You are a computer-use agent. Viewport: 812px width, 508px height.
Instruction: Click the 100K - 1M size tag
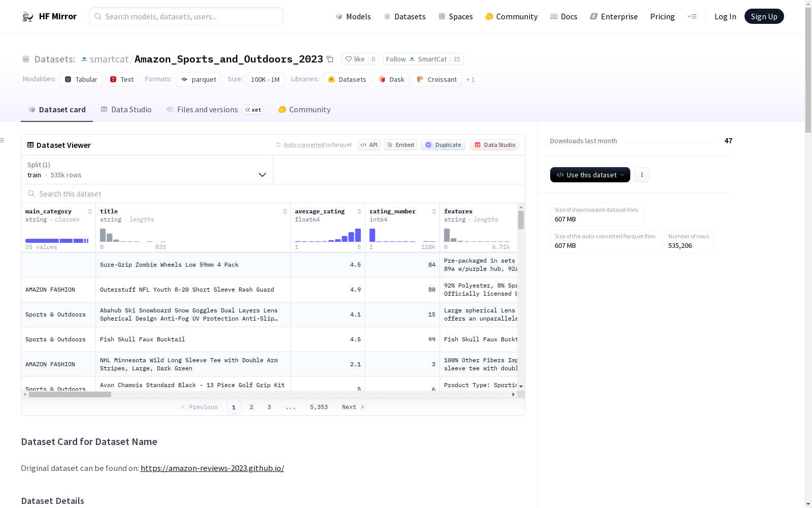click(265, 79)
